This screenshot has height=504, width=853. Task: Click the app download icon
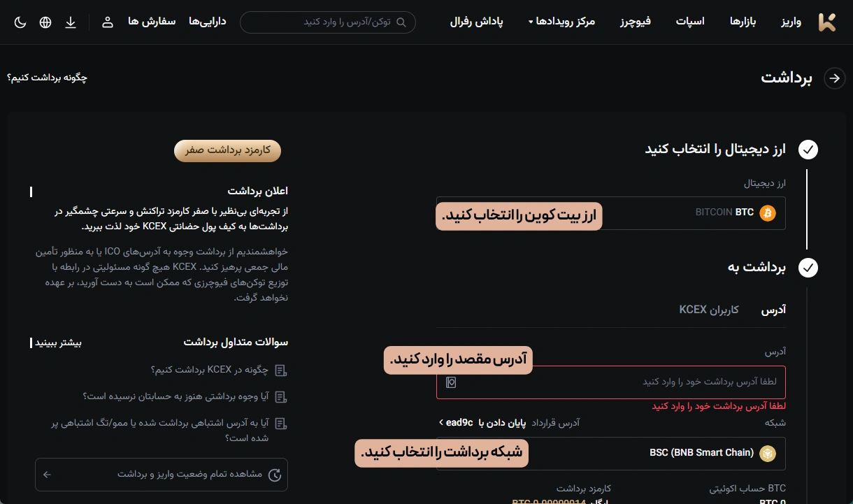[x=71, y=22]
